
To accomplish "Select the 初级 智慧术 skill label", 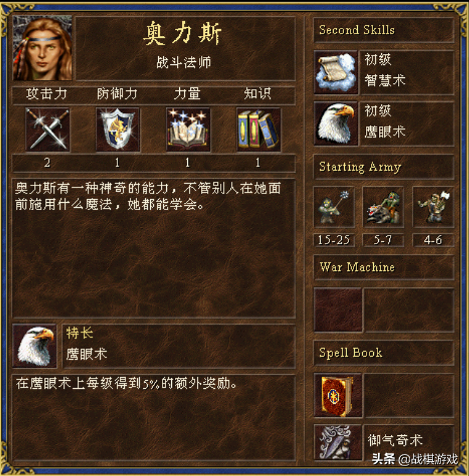I will (385, 70).
